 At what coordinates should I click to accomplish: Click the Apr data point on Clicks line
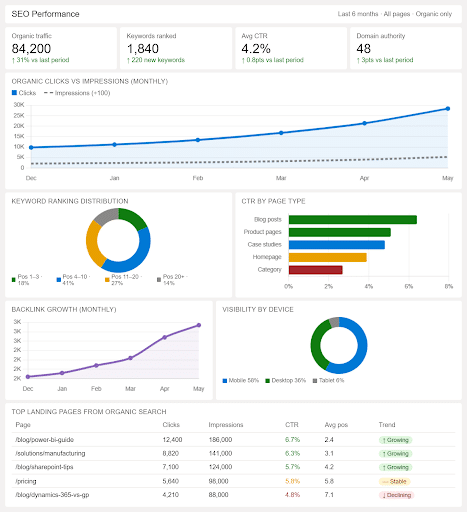click(x=364, y=123)
